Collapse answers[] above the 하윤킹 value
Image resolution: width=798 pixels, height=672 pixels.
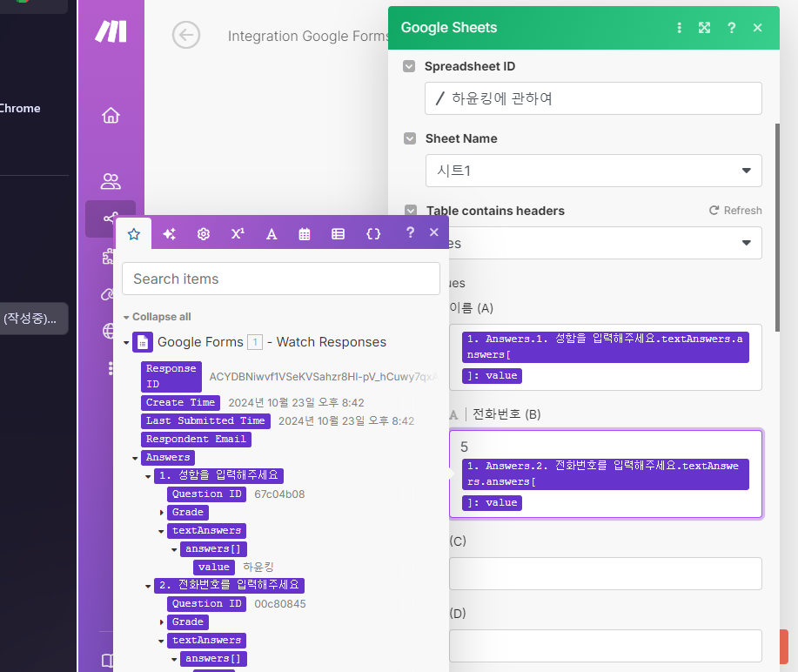tap(175, 550)
